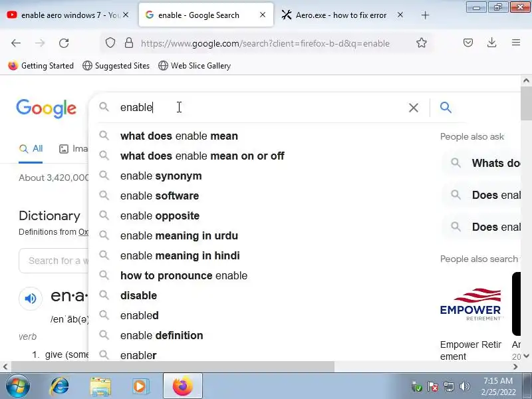The height and width of the screenshot is (399, 532).
Task: Clear the search box text
Action: click(x=414, y=108)
